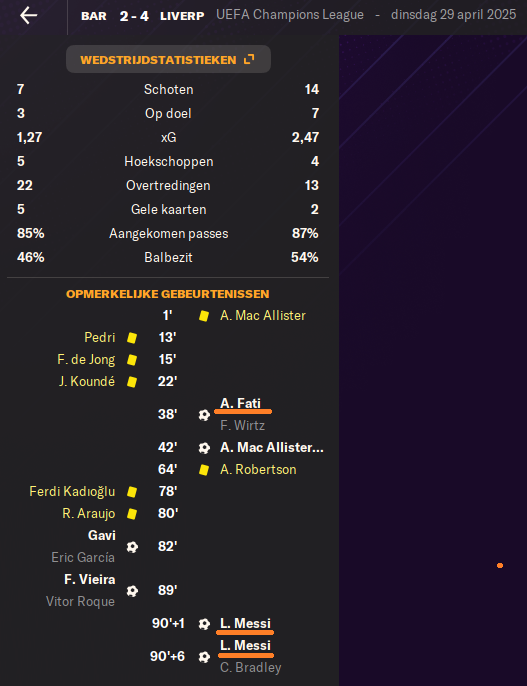Click the xG statistic row

(168, 137)
